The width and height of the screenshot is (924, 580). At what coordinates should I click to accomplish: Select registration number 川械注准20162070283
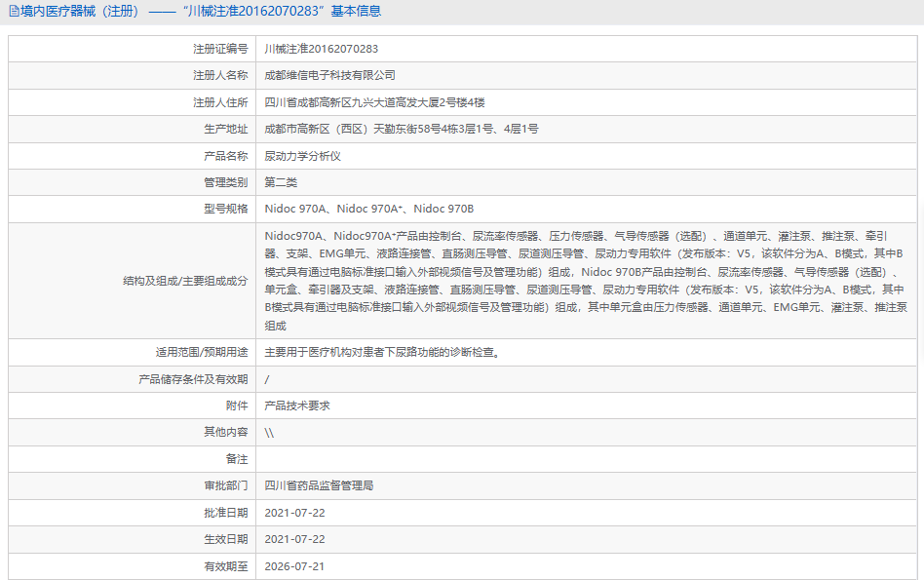[x=322, y=49]
